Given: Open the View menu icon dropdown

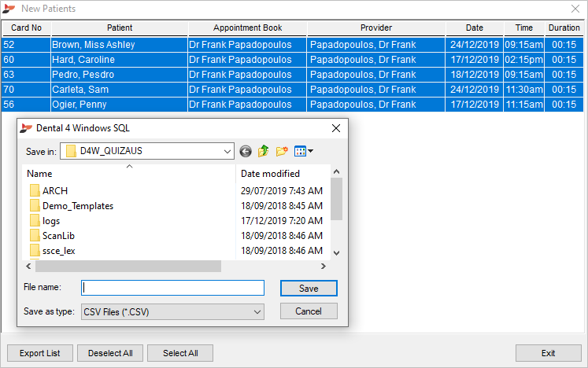Looking at the screenshot, I should coord(304,151).
